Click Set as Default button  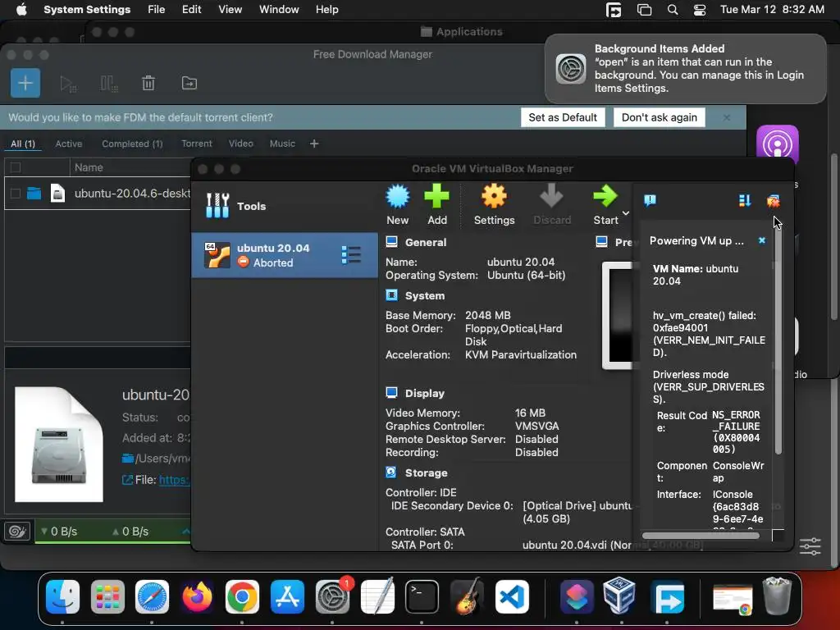point(563,117)
